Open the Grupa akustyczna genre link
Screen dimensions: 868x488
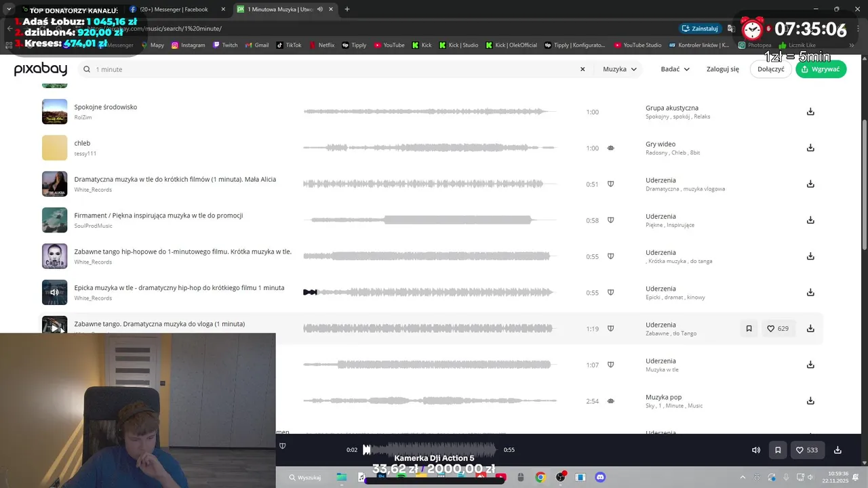coord(672,108)
